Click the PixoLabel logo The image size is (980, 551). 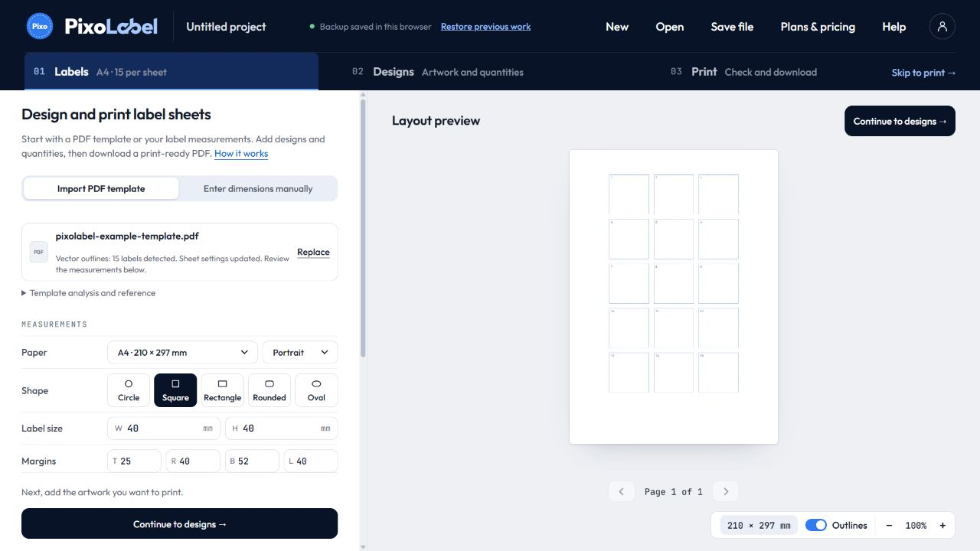click(x=92, y=27)
